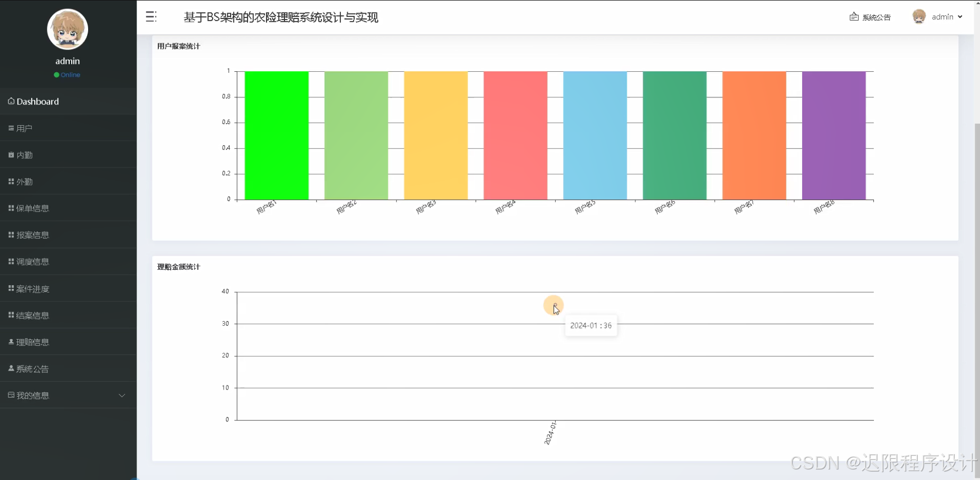Click the large admin profile picture in sidebar
The height and width of the screenshot is (480, 980).
coord(68,30)
